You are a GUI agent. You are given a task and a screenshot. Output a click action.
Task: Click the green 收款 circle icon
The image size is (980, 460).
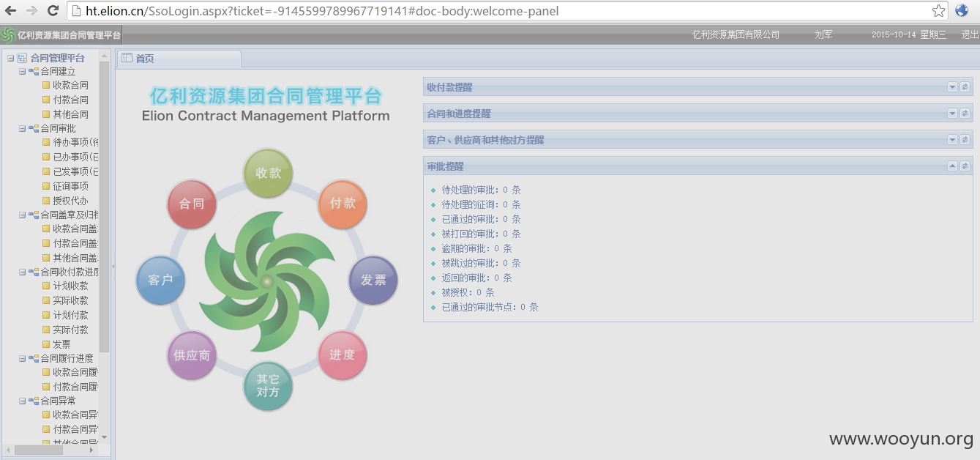[268, 174]
